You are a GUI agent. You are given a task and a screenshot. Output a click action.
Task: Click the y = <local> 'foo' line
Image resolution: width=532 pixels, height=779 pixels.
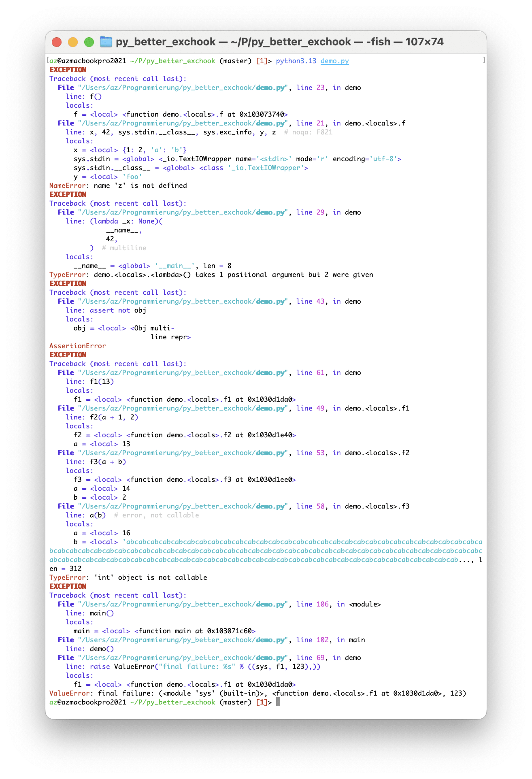108,177
